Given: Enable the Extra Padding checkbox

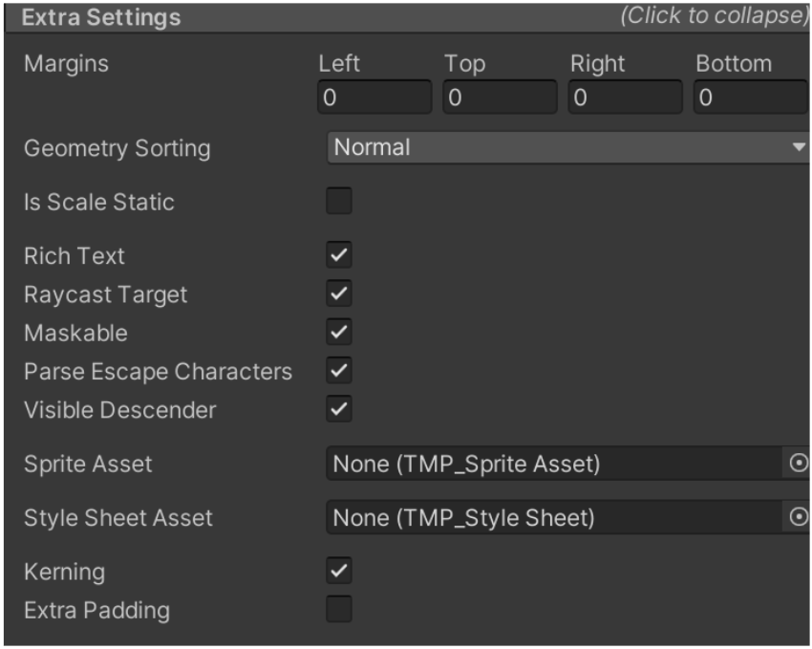Looking at the screenshot, I should click(339, 610).
